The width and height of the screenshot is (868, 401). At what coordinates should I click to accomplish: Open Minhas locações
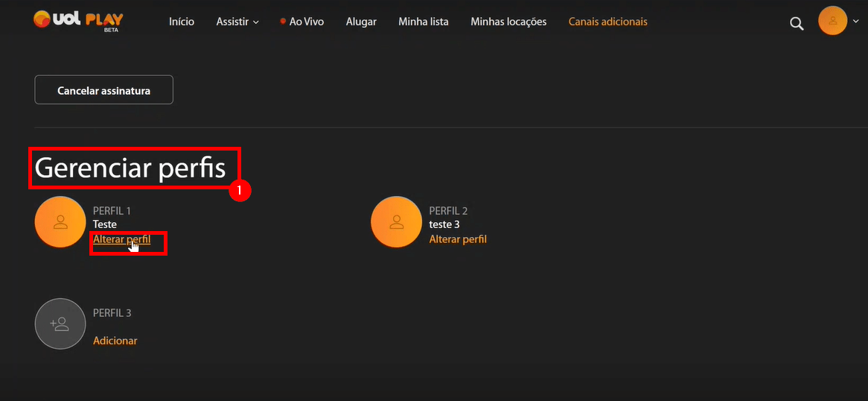pos(508,22)
